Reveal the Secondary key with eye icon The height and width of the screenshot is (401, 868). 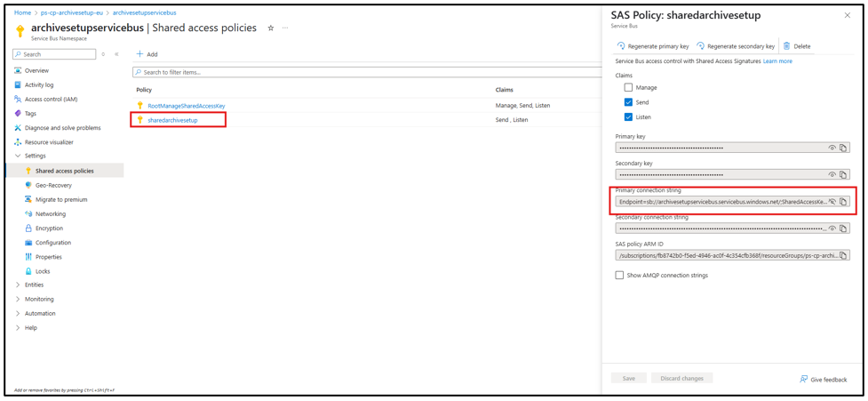tap(832, 174)
